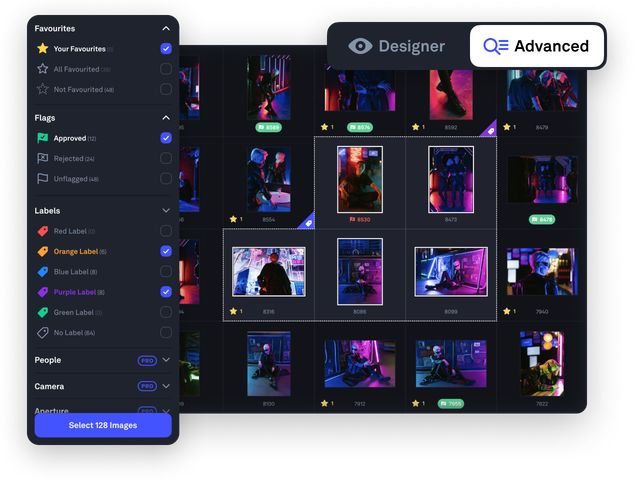Screen dimensions: 640x480
Task: Collapse the Favourites section
Action: pyautogui.click(x=166, y=29)
